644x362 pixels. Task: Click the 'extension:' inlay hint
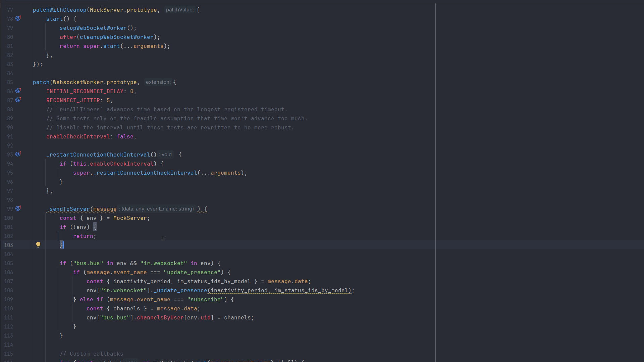pyautogui.click(x=158, y=82)
